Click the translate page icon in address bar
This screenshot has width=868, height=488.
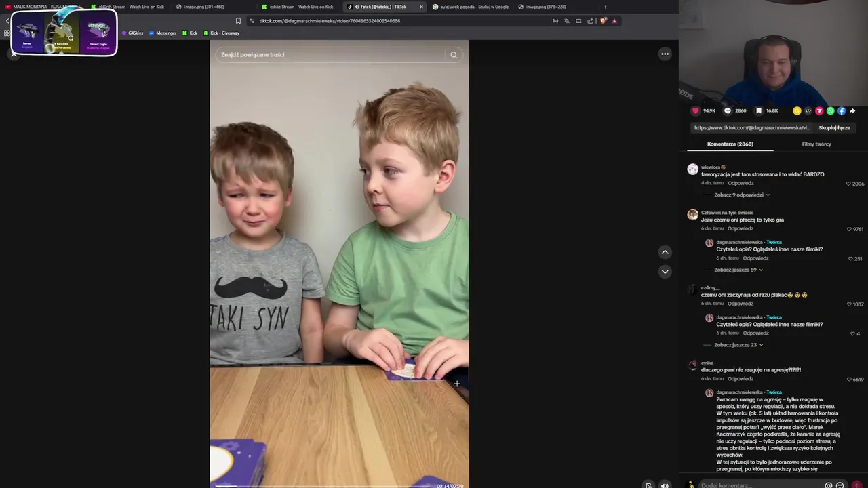pos(567,21)
